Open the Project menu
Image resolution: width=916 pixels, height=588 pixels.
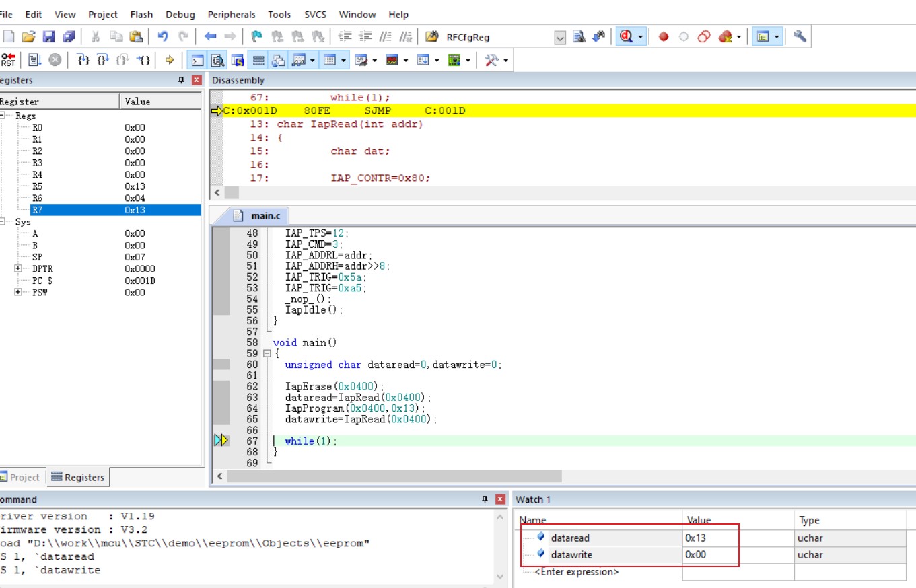(x=103, y=14)
